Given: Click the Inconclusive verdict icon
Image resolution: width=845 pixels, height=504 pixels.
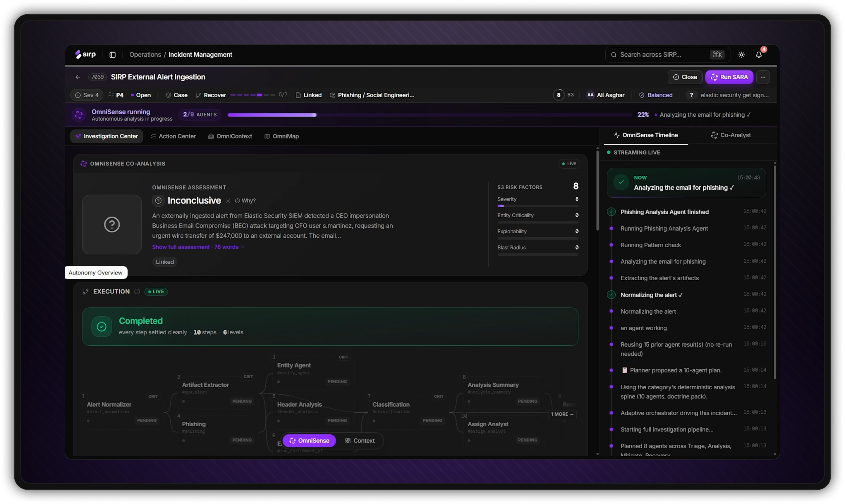Looking at the screenshot, I should pos(158,201).
